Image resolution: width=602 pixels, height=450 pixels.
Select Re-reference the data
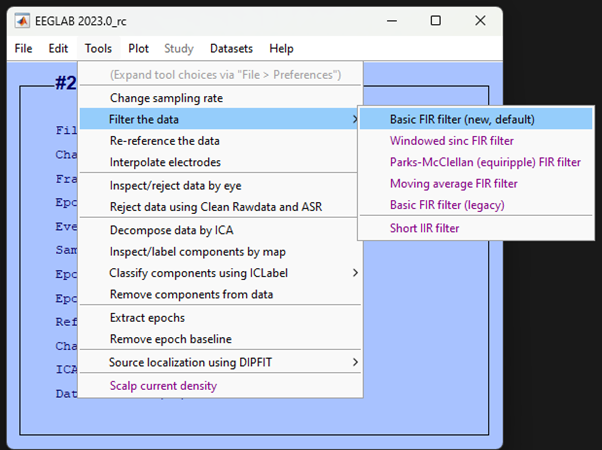[164, 141]
